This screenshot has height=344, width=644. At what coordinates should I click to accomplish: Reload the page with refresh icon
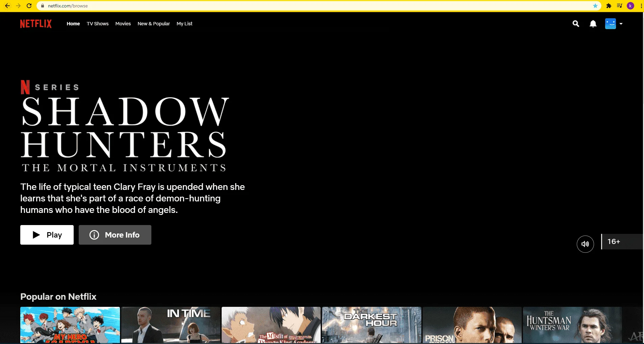pyautogui.click(x=29, y=6)
